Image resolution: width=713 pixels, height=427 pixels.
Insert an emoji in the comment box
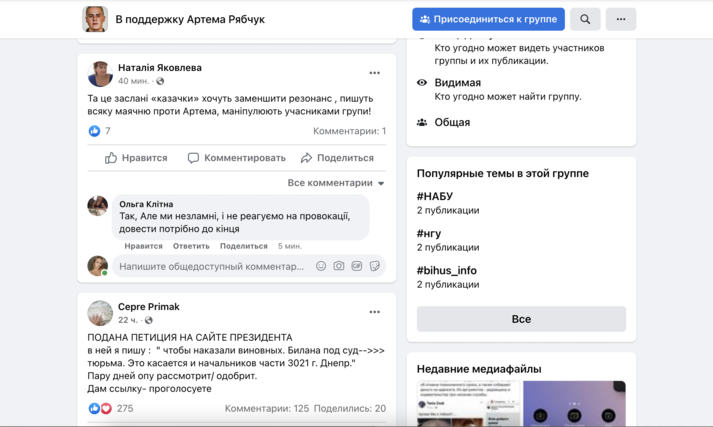tap(321, 266)
